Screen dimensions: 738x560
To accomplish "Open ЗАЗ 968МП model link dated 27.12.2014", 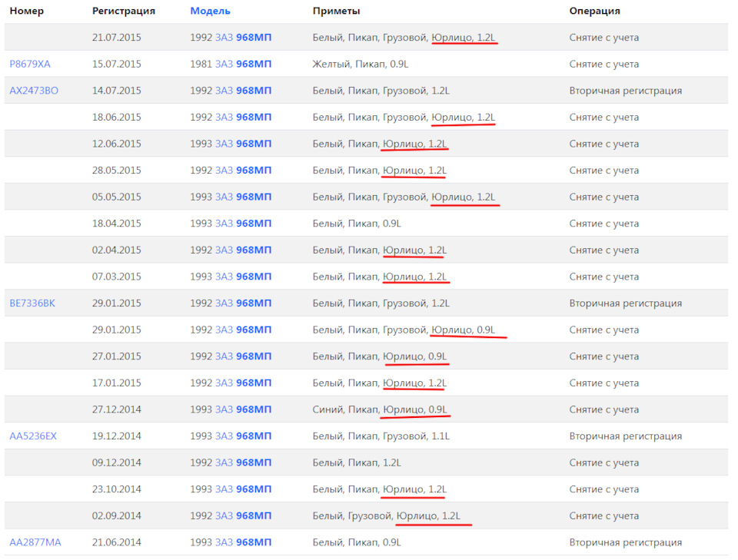I will pos(244,409).
